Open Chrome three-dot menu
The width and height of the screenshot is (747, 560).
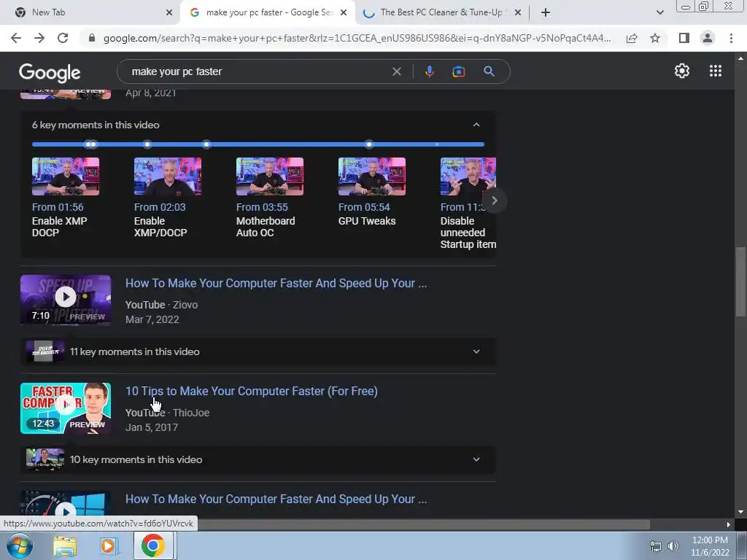click(731, 38)
